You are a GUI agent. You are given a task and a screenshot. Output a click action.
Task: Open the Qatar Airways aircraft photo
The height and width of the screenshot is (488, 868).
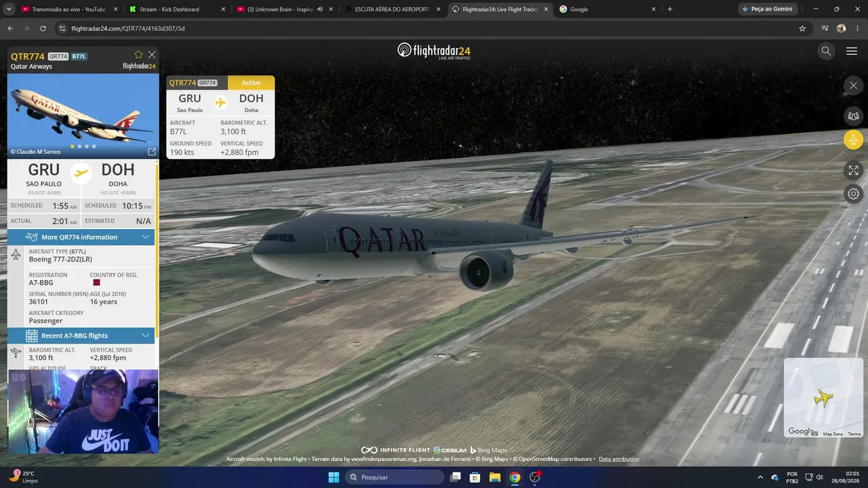(83, 116)
